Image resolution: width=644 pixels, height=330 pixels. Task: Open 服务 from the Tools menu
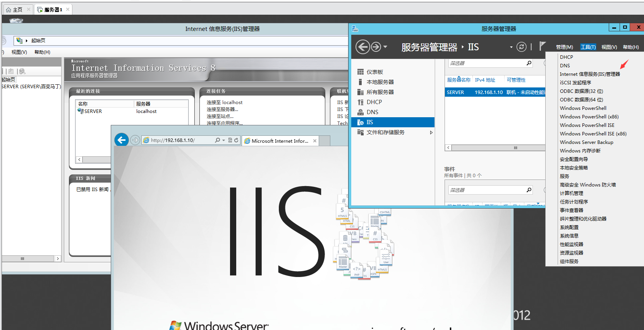point(564,176)
